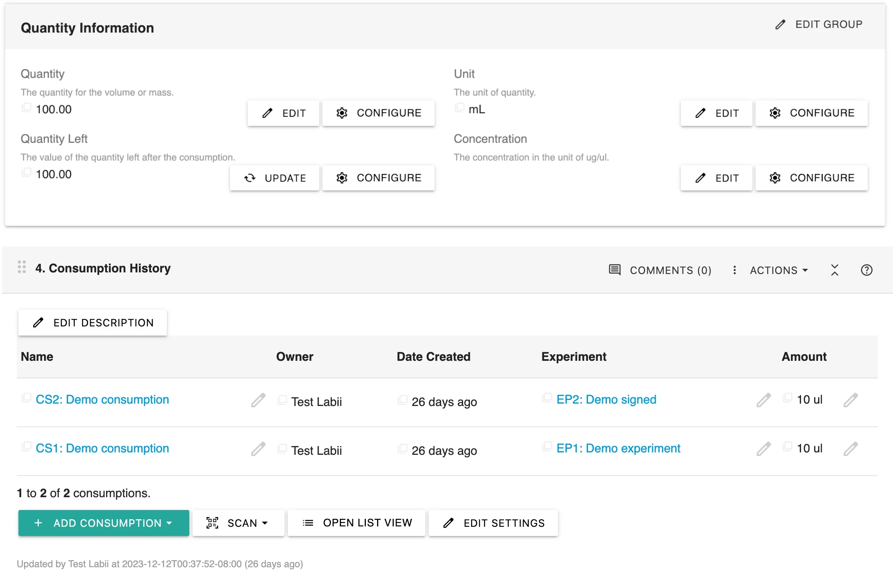Click the edit pencil icon for CS2 consumption amount
The width and height of the screenshot is (893, 588).
click(x=851, y=399)
